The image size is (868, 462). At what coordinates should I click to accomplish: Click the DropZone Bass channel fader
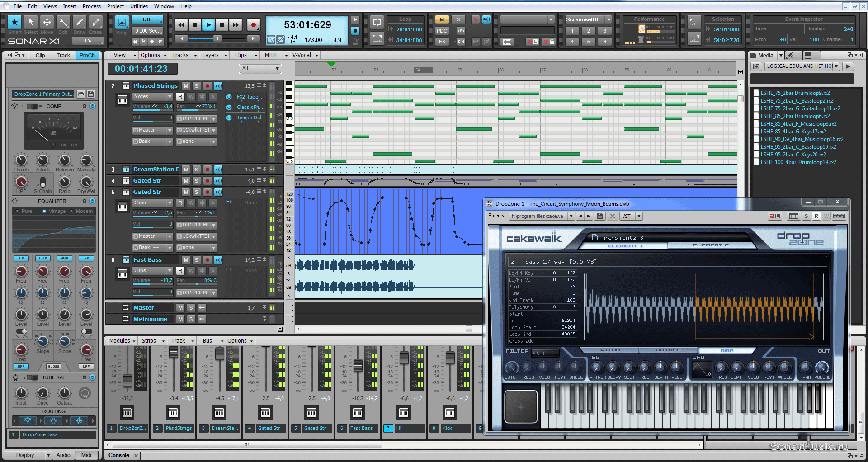click(127, 381)
